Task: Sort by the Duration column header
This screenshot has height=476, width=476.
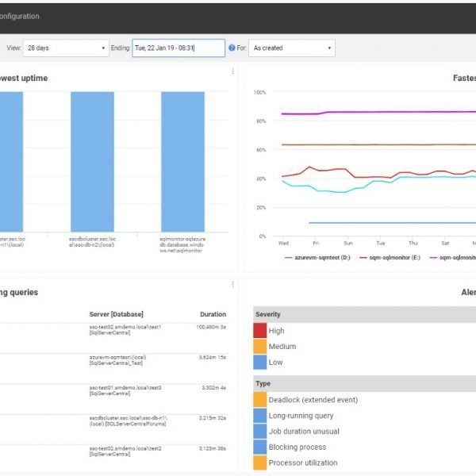Action: pyautogui.click(x=213, y=314)
